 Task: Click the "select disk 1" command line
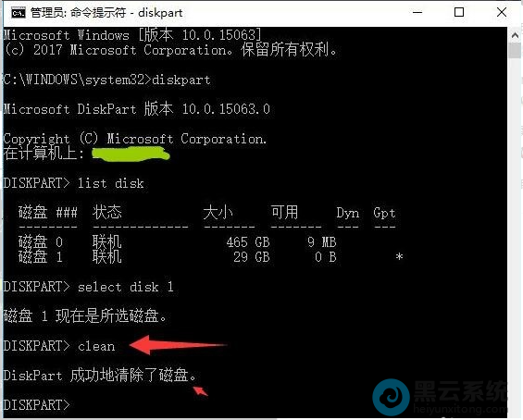coord(88,287)
